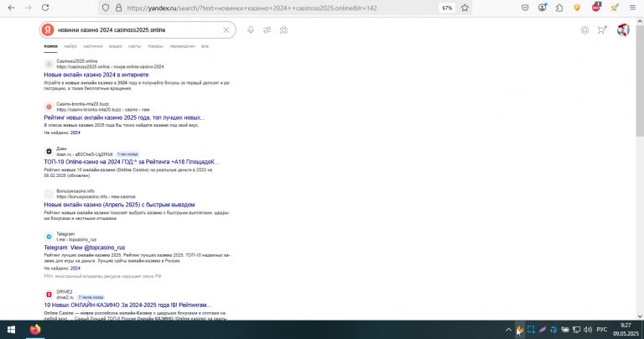Click the casino-bronks-mla20.buzz URL breadcrumb
Image resolution: width=644 pixels, height=339 pixels.
[x=103, y=110]
